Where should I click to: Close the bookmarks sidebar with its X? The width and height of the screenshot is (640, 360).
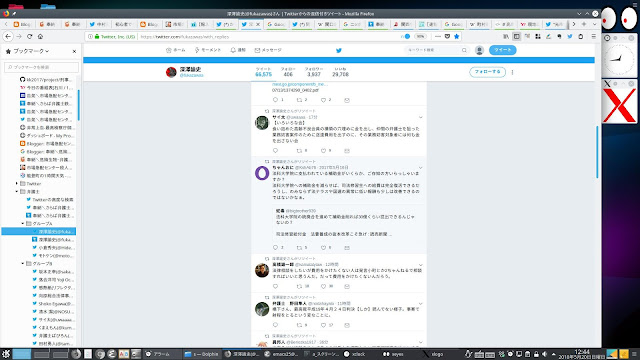click(74, 51)
